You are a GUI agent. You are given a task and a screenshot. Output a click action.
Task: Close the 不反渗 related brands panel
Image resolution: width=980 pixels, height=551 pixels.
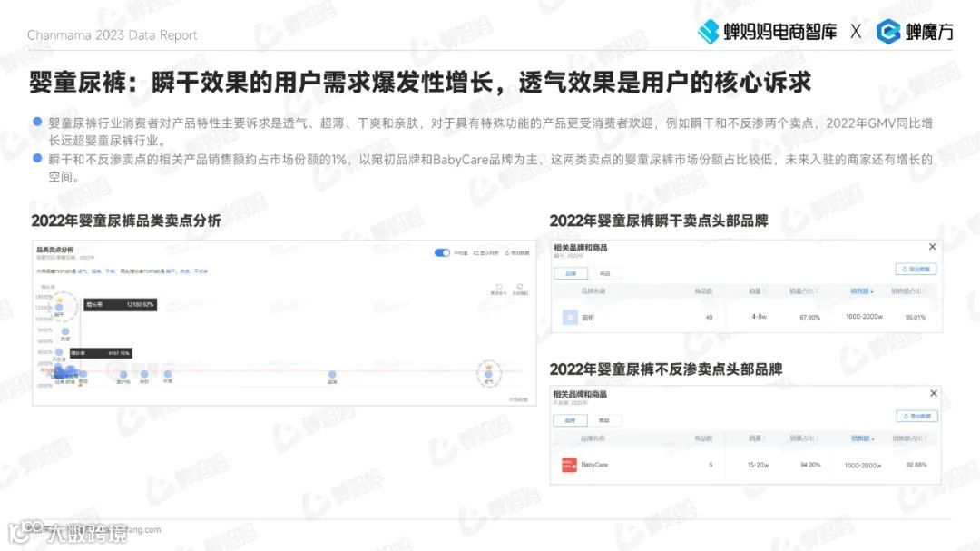click(933, 393)
